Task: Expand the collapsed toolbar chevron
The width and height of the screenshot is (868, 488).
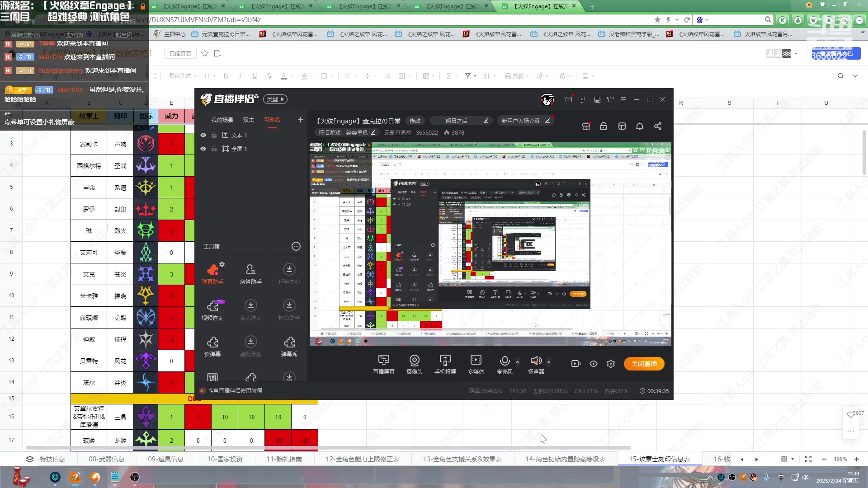Action: pyautogui.click(x=855, y=76)
